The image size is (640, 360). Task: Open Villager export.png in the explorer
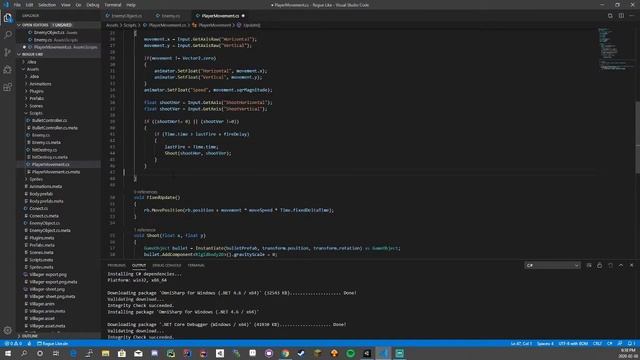click(x=58, y=274)
